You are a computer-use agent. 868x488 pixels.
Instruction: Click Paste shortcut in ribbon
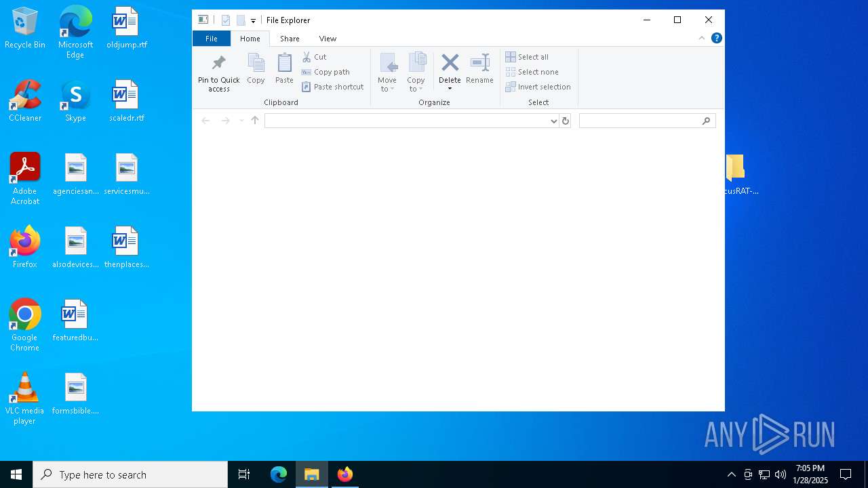(x=332, y=87)
